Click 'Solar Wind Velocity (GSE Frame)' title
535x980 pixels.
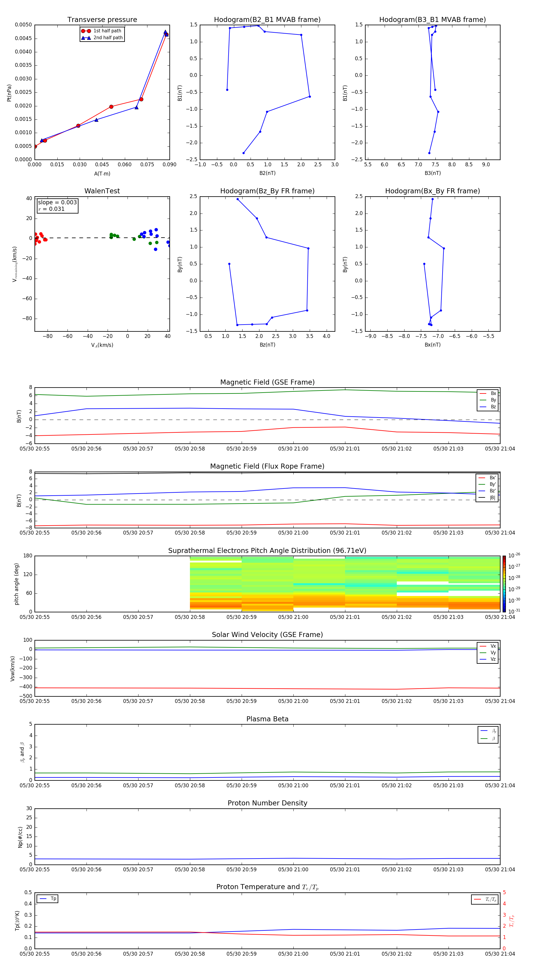pos(267,635)
